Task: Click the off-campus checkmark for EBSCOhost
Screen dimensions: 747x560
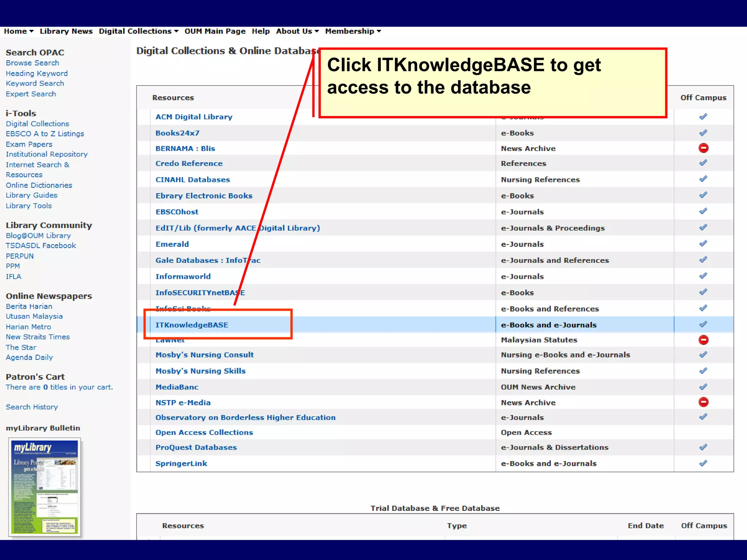Action: 703,211
